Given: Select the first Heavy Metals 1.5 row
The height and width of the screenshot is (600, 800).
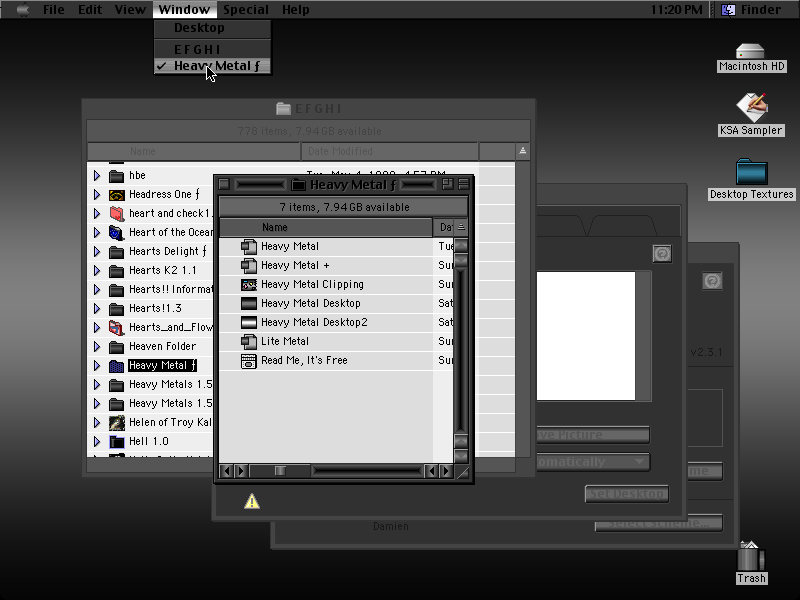Looking at the screenshot, I should [x=151, y=385].
